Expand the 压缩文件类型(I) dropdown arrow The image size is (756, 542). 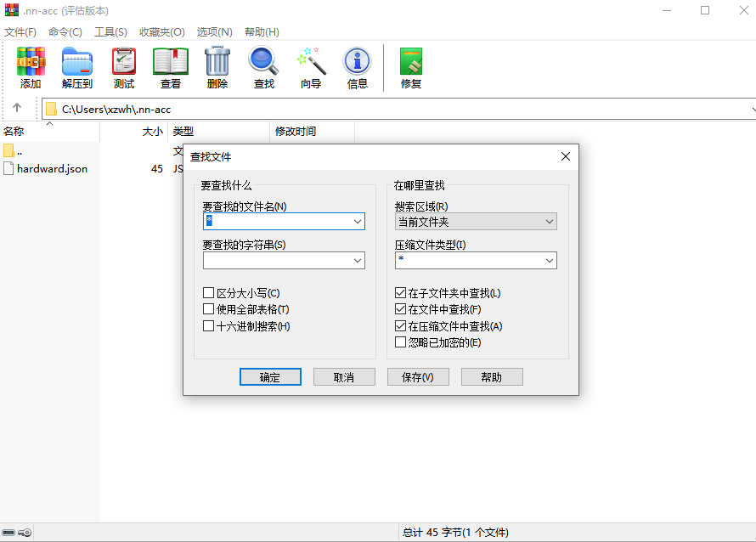point(549,261)
